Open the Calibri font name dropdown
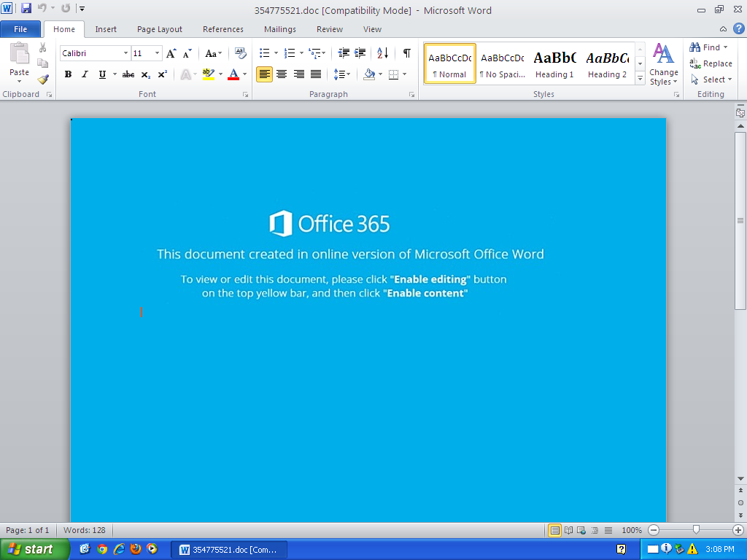Image resolution: width=747 pixels, height=560 pixels. point(125,53)
